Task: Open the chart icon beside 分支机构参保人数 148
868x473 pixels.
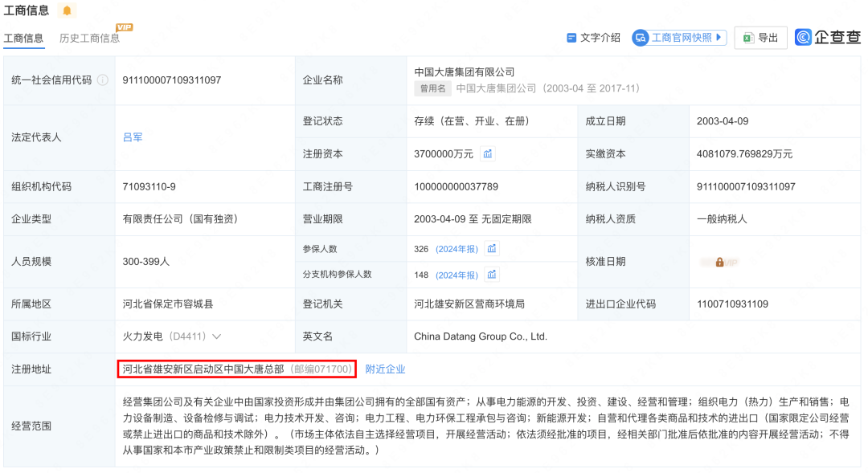Action: click(x=492, y=275)
